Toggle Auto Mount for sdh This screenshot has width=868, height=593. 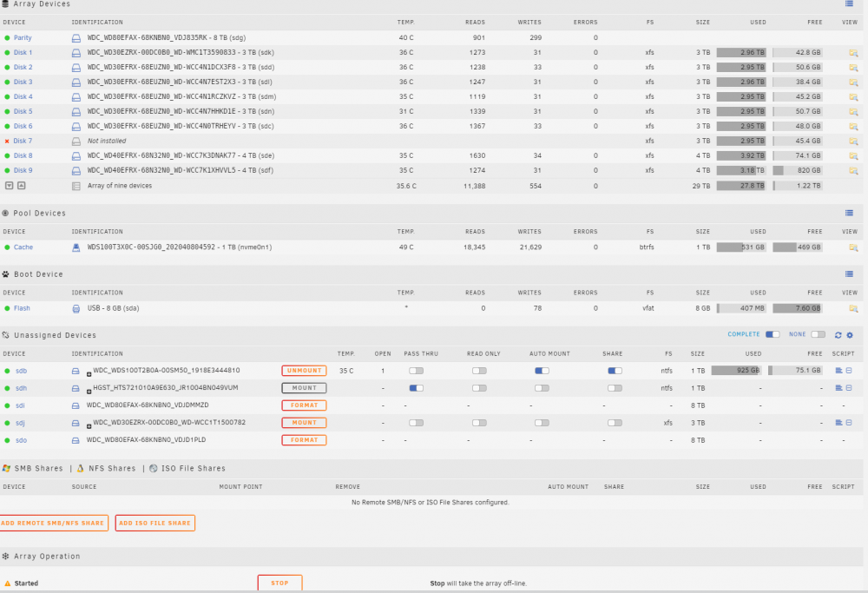pos(542,388)
